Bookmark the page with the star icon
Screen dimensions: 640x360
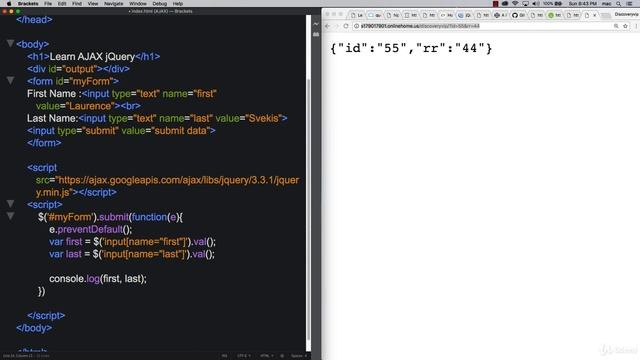click(625, 26)
